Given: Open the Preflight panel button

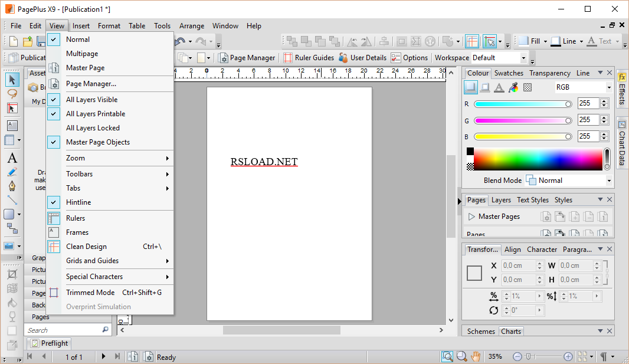Looking at the screenshot, I should coord(50,343).
